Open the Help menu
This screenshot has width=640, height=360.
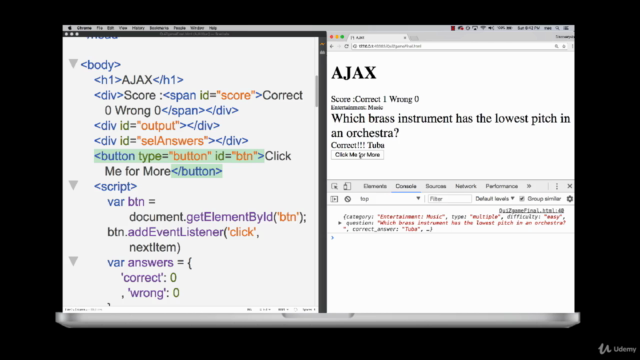[x=213, y=28]
